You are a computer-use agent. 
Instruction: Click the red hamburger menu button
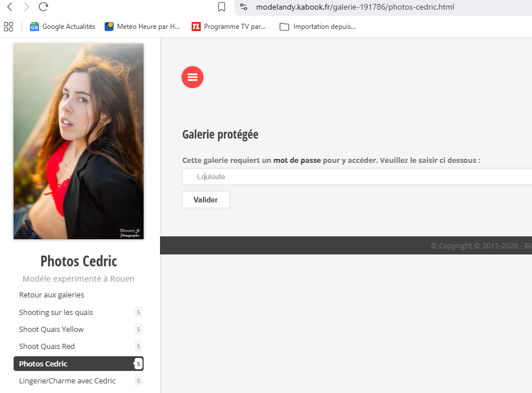(192, 77)
